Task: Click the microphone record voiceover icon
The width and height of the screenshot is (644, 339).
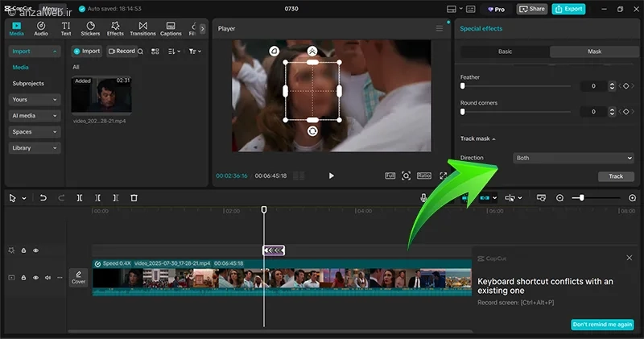Action: coord(423,197)
